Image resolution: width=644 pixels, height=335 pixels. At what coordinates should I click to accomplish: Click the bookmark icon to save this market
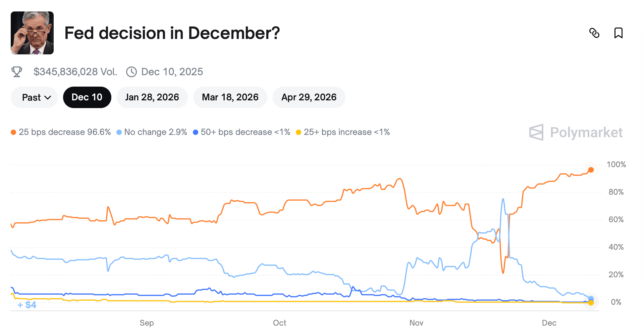[x=618, y=33]
